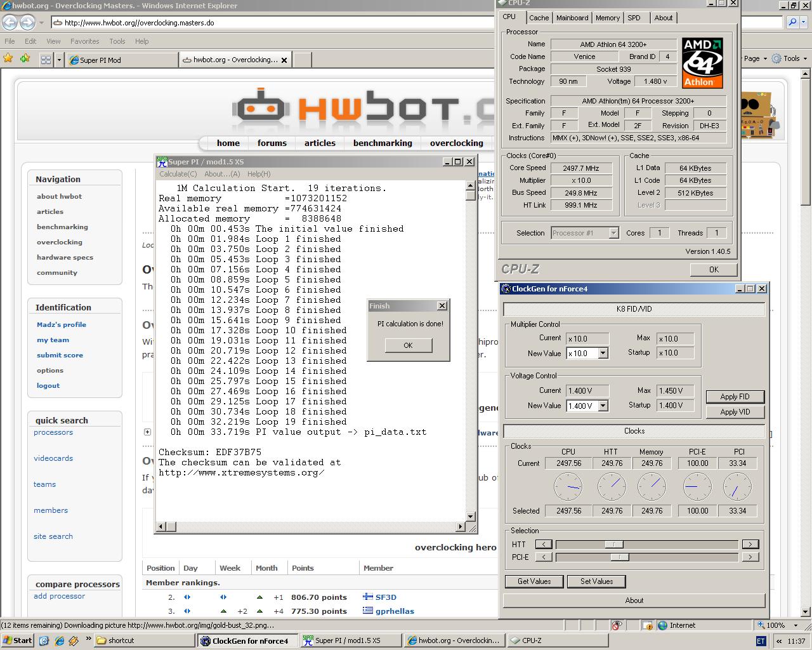Open IE Favorites Center star icon
Viewport: 812px width, 650px height.
[x=8, y=59]
